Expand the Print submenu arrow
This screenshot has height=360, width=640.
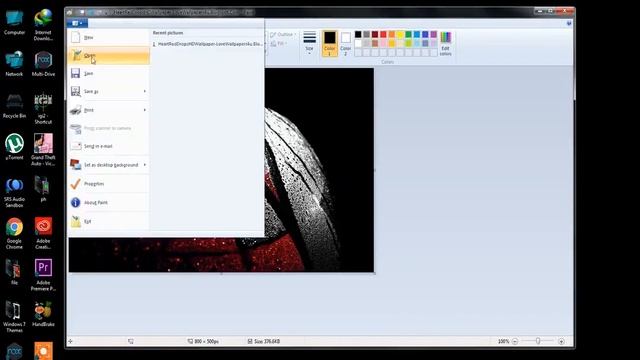[145, 110]
